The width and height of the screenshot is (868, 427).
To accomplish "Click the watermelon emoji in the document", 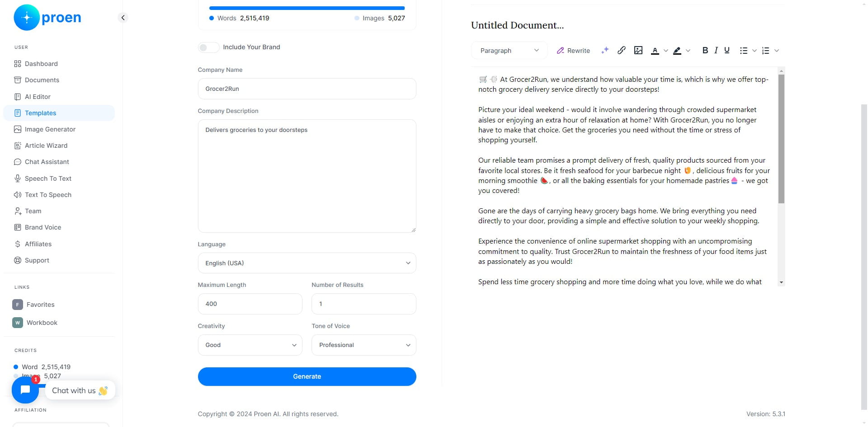I will point(544,181).
